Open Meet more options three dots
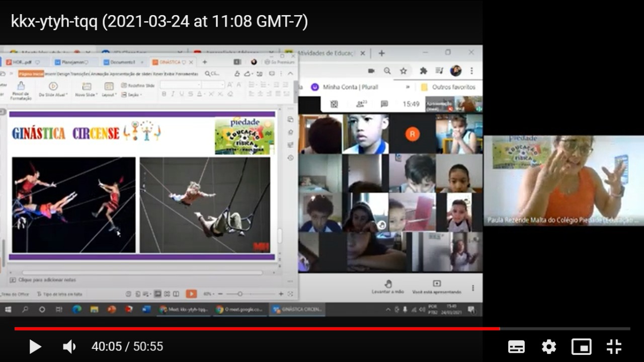 [472, 288]
